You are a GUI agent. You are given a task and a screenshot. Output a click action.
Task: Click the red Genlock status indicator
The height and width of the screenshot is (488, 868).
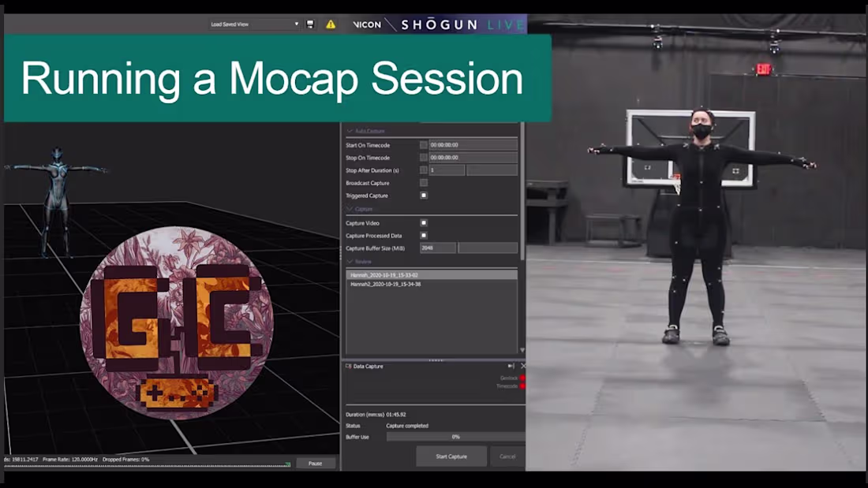point(522,378)
